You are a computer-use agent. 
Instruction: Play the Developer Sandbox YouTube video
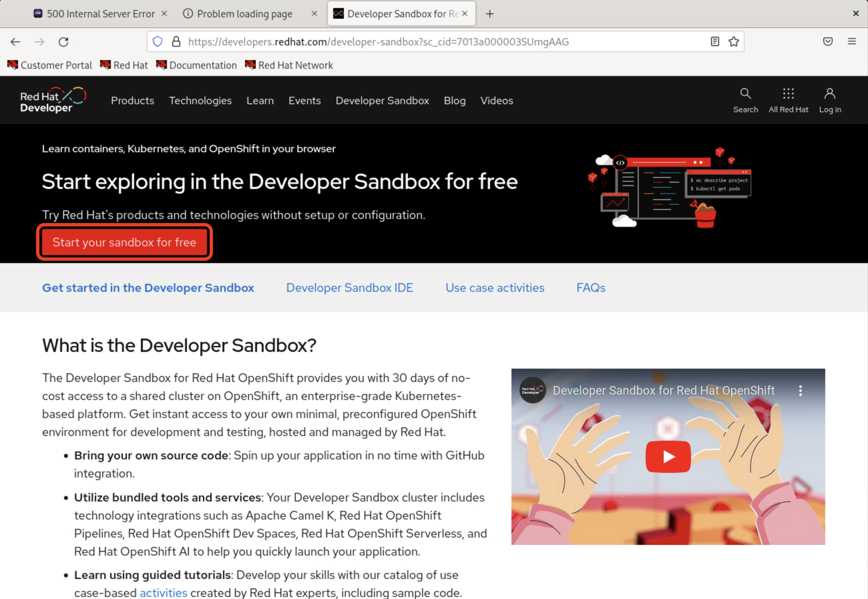[x=668, y=456]
